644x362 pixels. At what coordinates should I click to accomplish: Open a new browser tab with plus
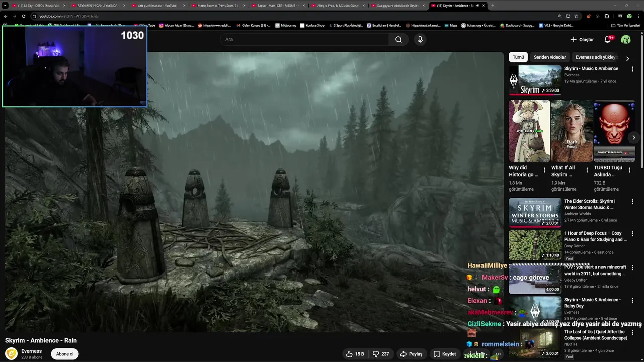coord(492,6)
